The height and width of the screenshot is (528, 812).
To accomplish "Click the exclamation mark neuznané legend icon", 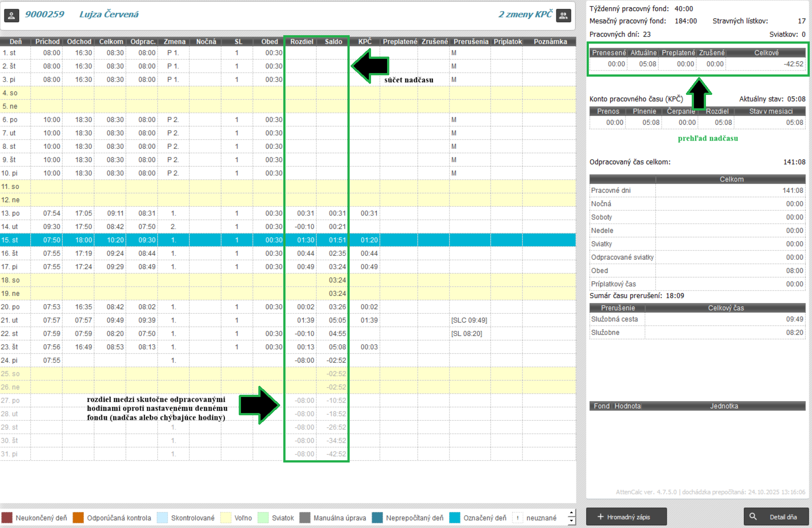I will point(518,518).
